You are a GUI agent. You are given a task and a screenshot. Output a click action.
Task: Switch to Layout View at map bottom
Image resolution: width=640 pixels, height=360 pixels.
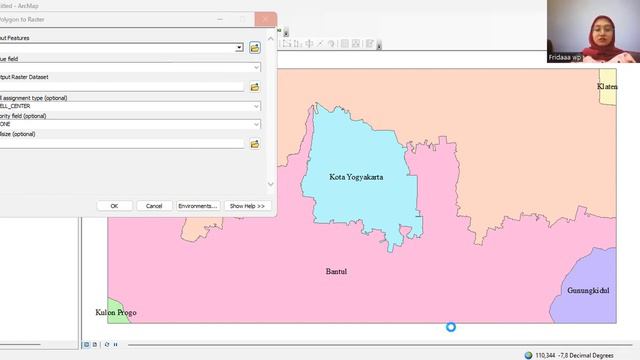pos(95,344)
